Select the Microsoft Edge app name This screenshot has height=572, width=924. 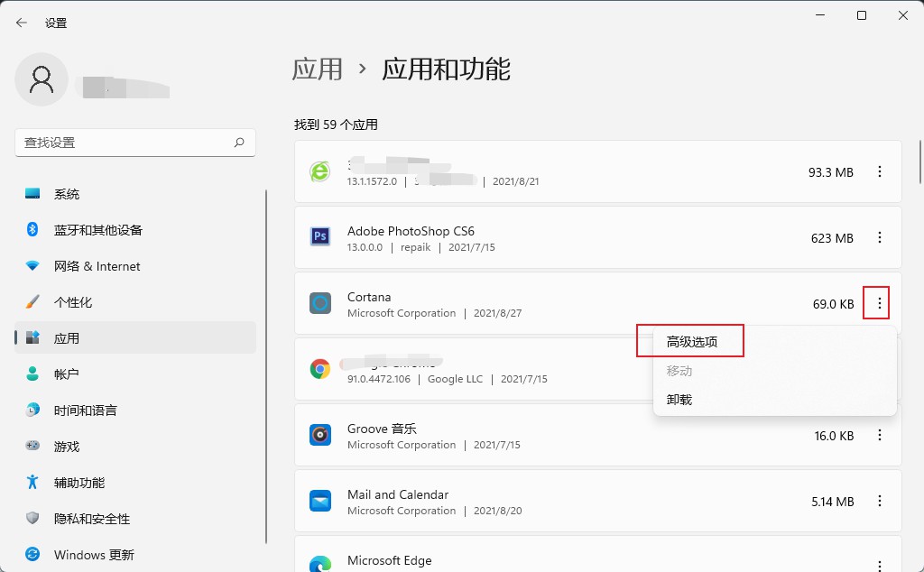pyautogui.click(x=390, y=560)
